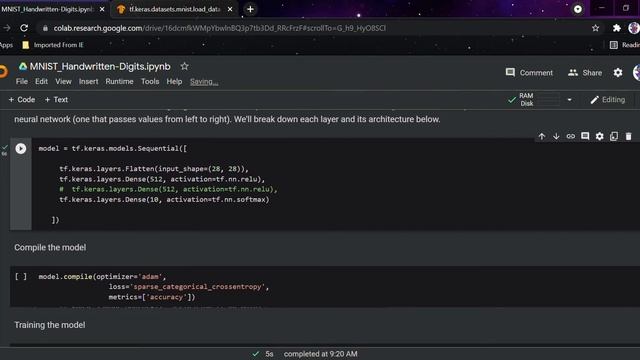Copy link to cell icon
This screenshot has width=640, height=360.
[571, 136]
